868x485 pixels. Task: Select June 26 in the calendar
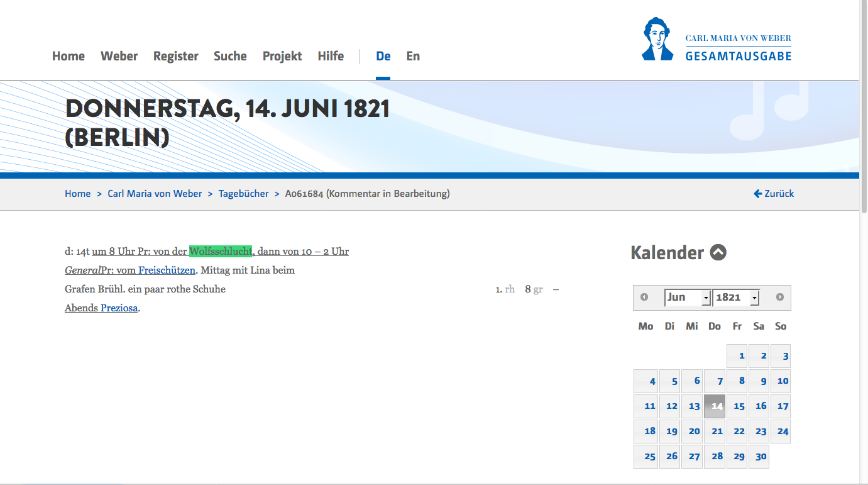670,457
